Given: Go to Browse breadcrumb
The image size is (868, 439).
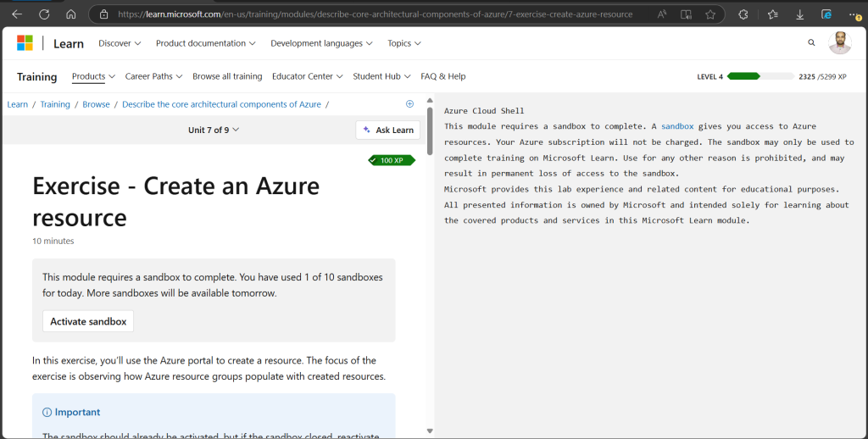Looking at the screenshot, I should click(97, 104).
